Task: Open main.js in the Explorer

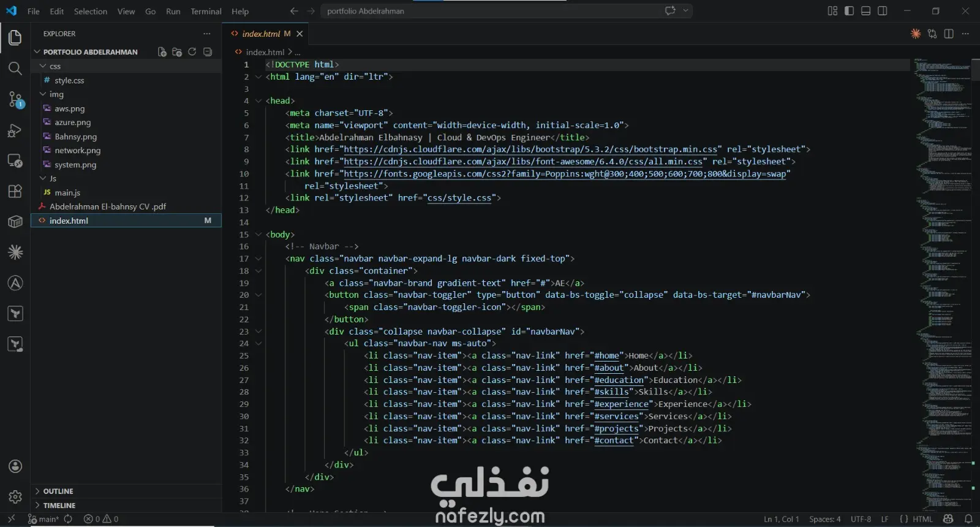Action: point(67,192)
